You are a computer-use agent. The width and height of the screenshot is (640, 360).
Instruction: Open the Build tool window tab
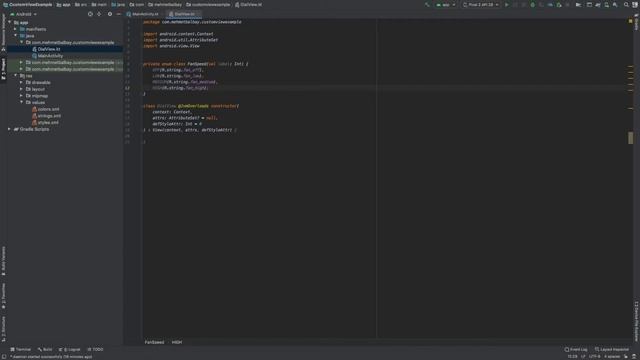pos(45,349)
